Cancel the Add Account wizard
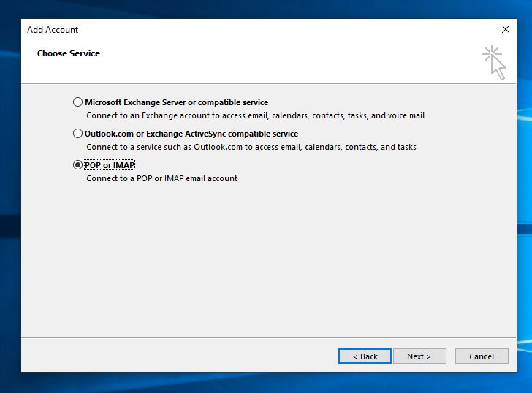This screenshot has width=532, height=393. (x=481, y=356)
